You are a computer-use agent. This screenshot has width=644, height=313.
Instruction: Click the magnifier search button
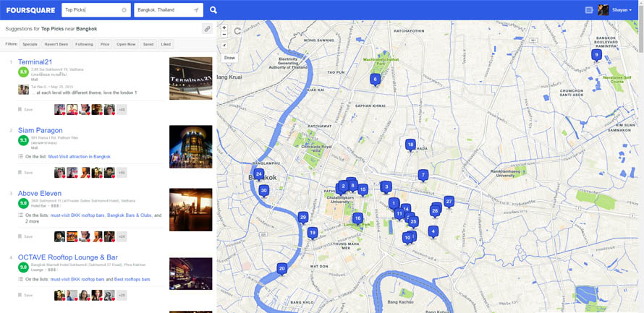[x=213, y=10]
